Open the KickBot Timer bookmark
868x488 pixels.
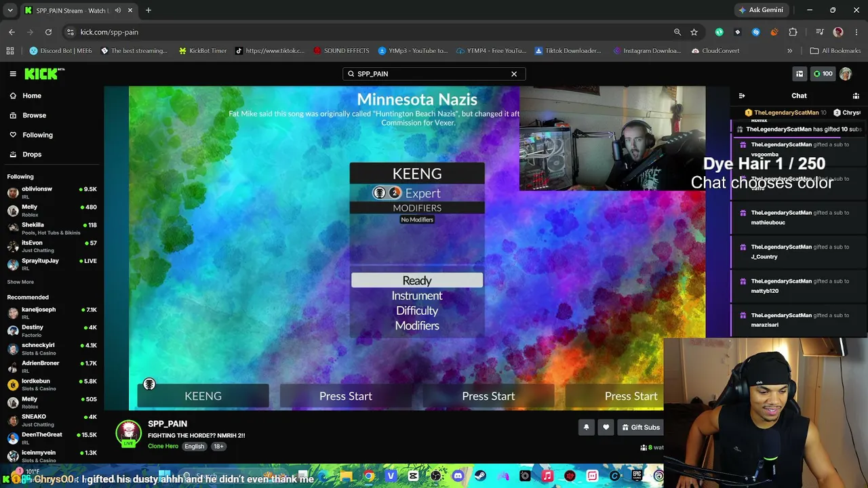(x=202, y=51)
